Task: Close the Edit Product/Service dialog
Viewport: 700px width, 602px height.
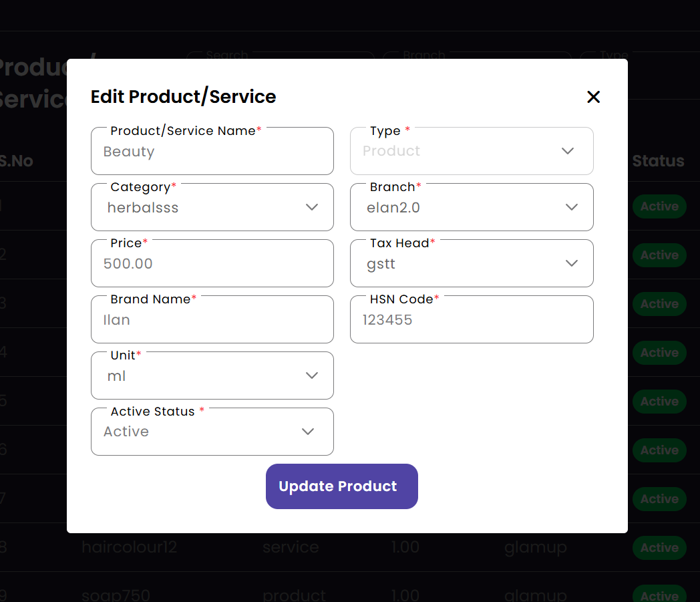Action: 593,97
